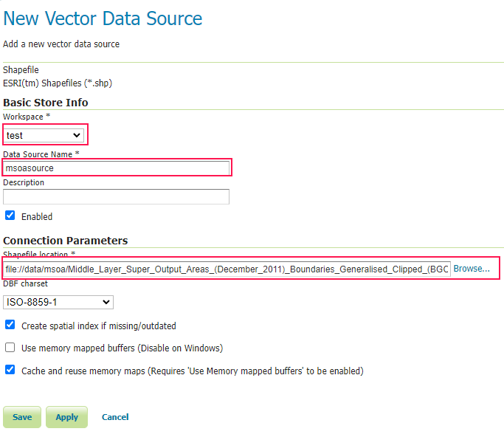Screen dimensions: 504x437
Task: Cancel the new data source form
Action: (115, 417)
